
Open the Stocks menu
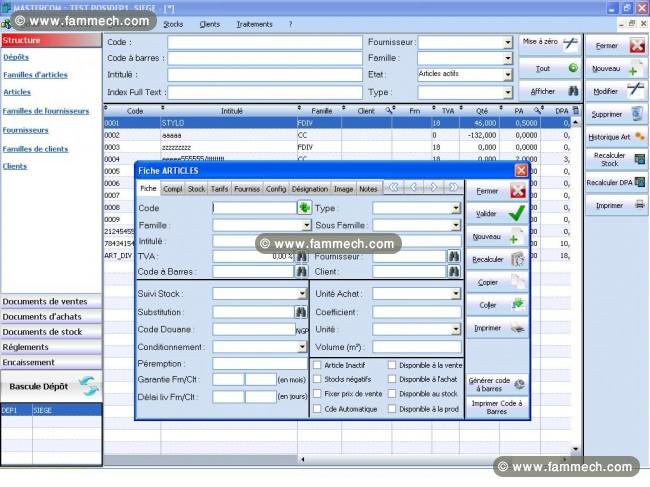coord(173,24)
